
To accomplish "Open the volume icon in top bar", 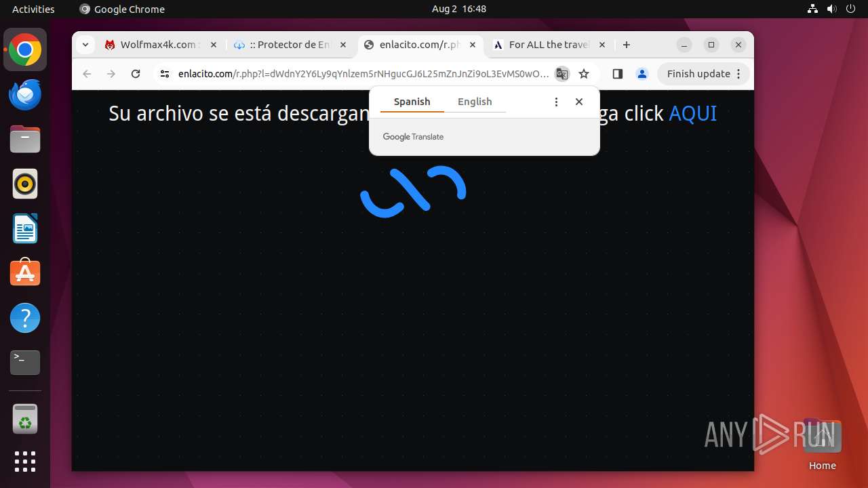I will (832, 9).
